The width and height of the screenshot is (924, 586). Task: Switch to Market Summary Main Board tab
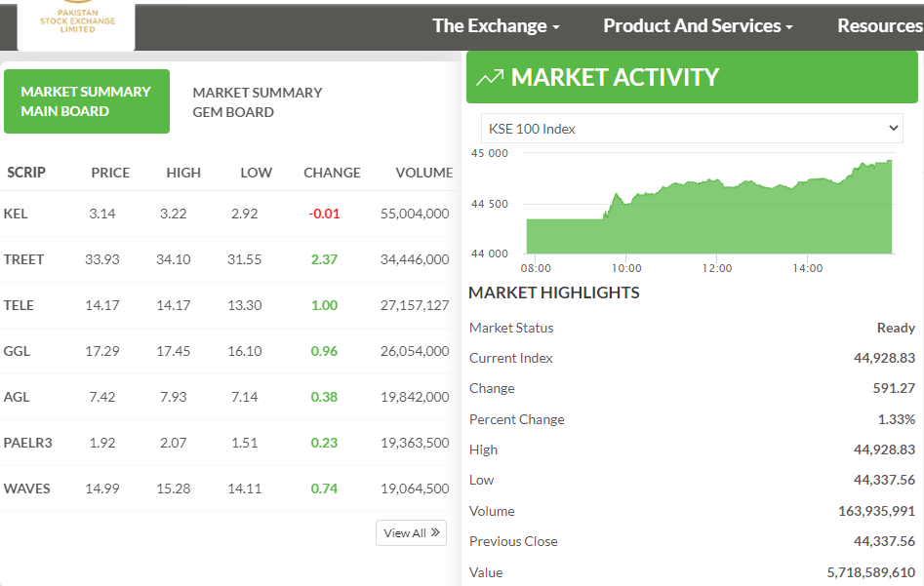pyautogui.click(x=86, y=101)
